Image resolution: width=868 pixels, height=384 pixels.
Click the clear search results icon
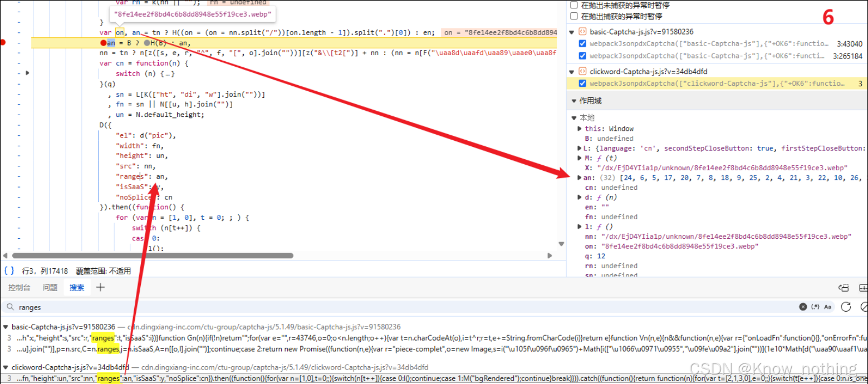(864, 307)
